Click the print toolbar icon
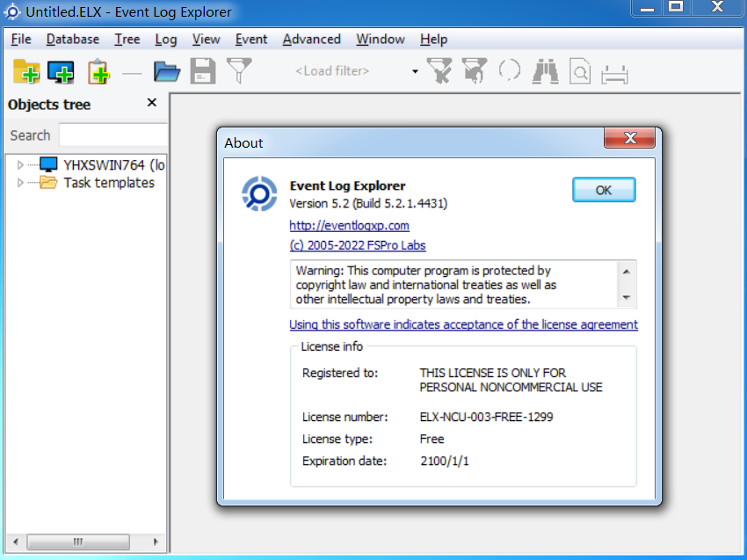The width and height of the screenshot is (747, 560). [614, 73]
